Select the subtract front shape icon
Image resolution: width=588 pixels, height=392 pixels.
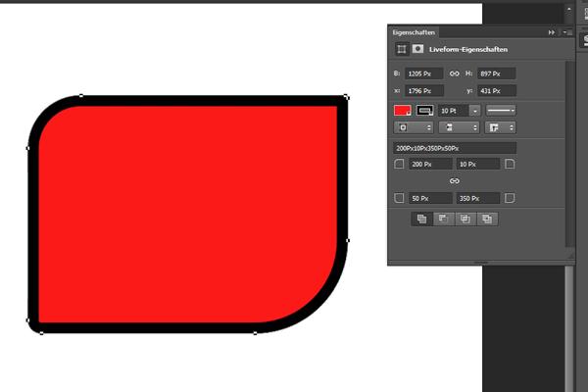(x=443, y=220)
